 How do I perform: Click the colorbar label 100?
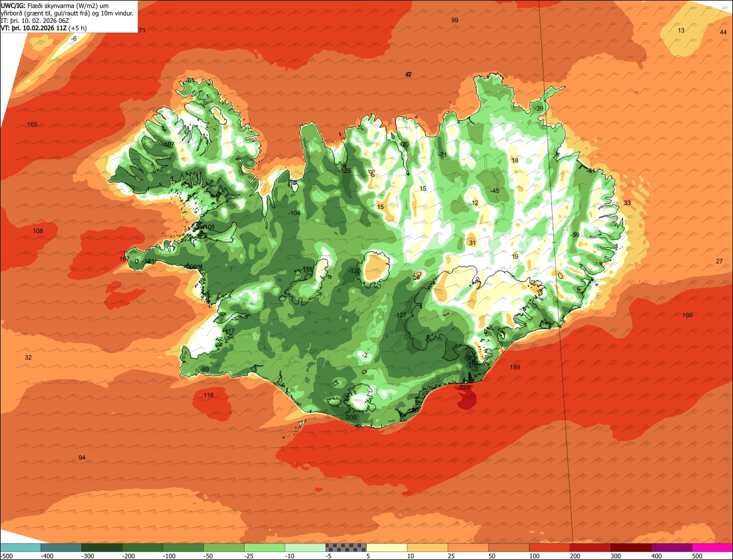click(534, 555)
